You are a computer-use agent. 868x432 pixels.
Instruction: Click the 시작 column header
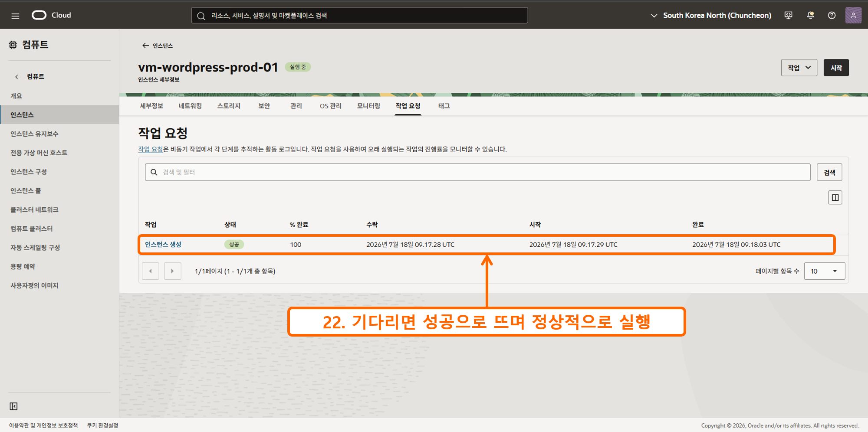coord(535,225)
